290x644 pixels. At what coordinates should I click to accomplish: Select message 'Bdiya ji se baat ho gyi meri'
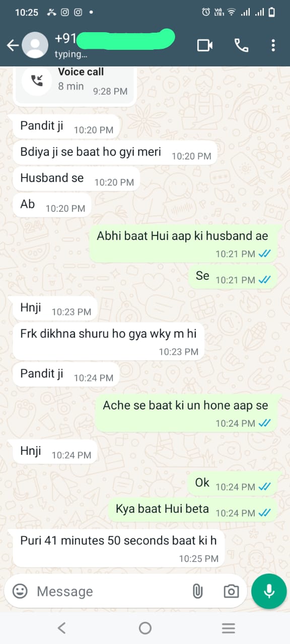coord(115,152)
